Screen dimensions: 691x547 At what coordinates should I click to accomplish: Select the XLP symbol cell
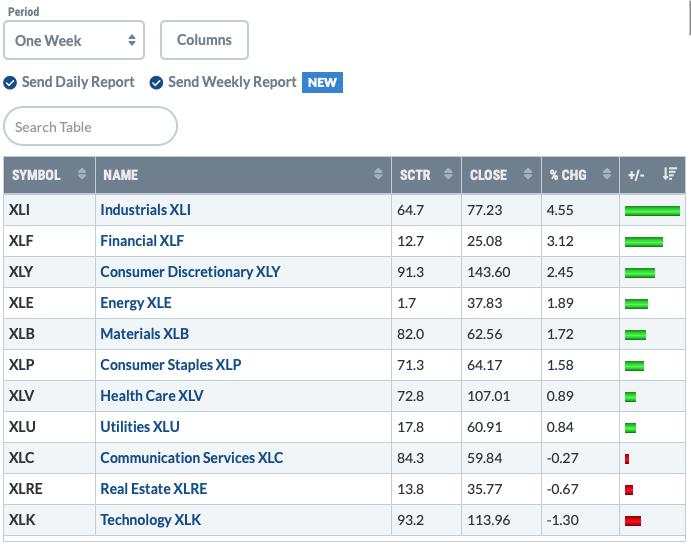(49, 365)
